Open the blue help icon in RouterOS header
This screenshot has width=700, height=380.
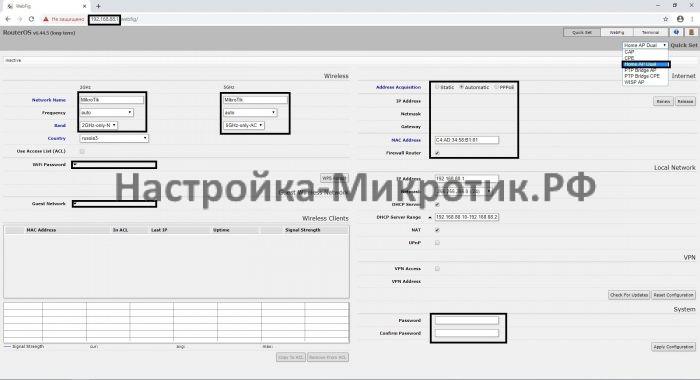(x=676, y=32)
